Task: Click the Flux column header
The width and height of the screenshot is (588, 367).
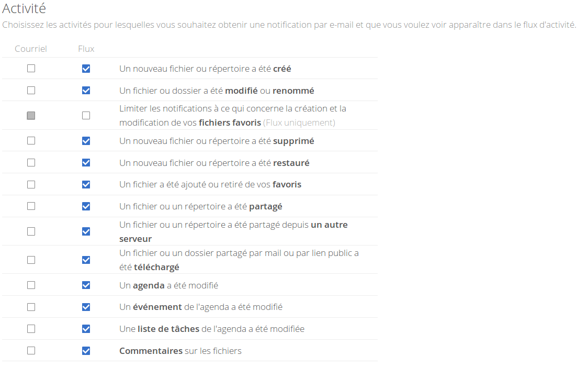Action: (x=86, y=49)
